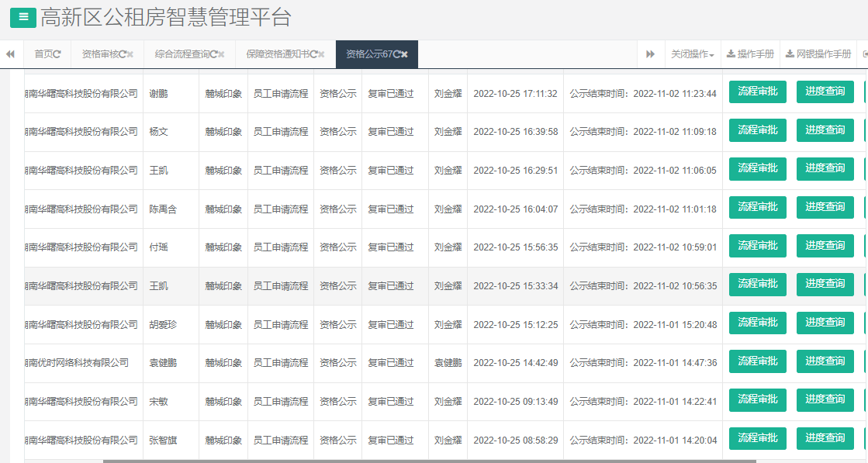Click 进度查询 in the 张智旗 row
868x463 pixels.
(x=825, y=438)
